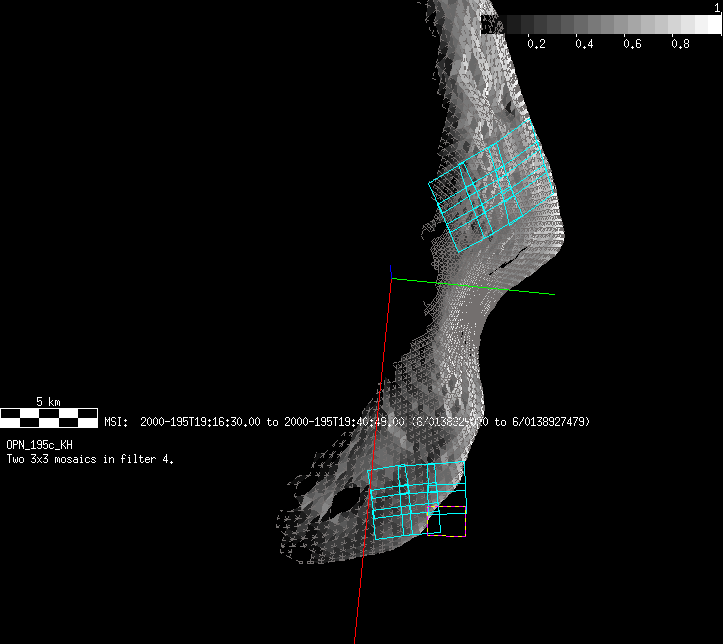Click the upper cyan 3x3 mosaic grid
The image size is (723, 644).
(487, 190)
